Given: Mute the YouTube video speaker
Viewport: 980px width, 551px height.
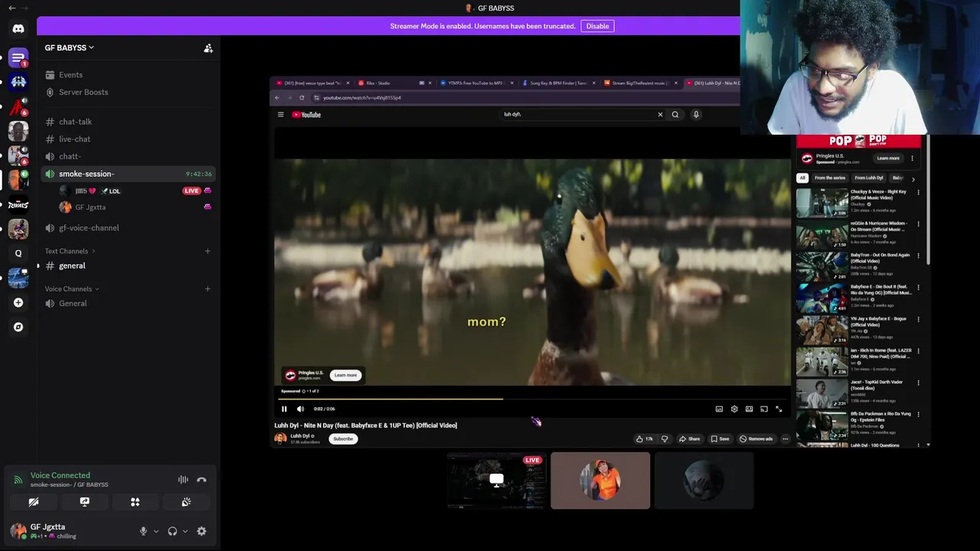Looking at the screenshot, I should point(300,409).
